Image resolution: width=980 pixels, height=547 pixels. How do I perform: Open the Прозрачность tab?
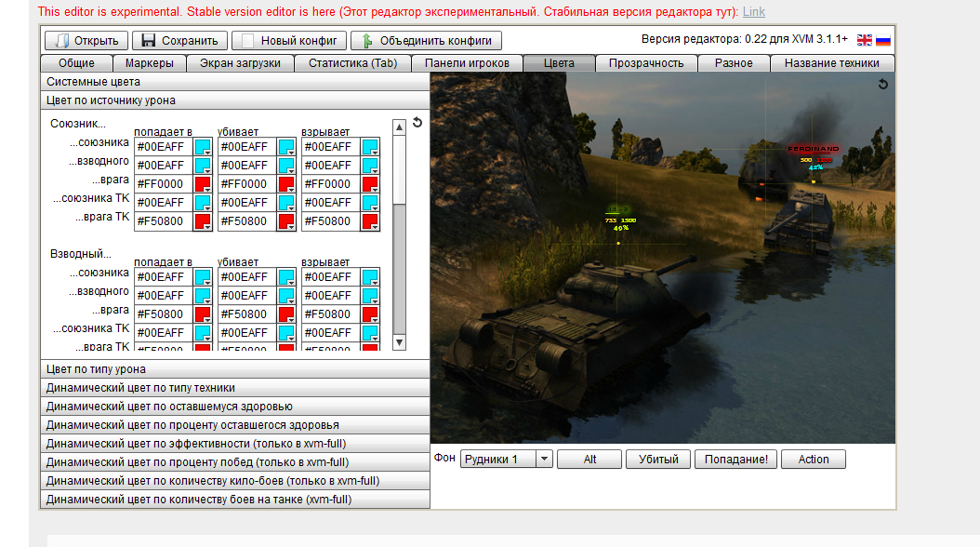tap(646, 63)
